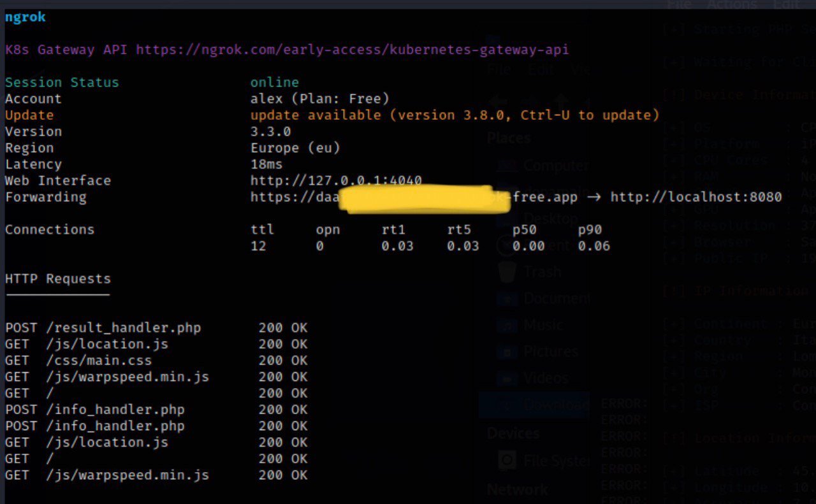Click the Connections label
The width and height of the screenshot is (816, 504).
(50, 230)
